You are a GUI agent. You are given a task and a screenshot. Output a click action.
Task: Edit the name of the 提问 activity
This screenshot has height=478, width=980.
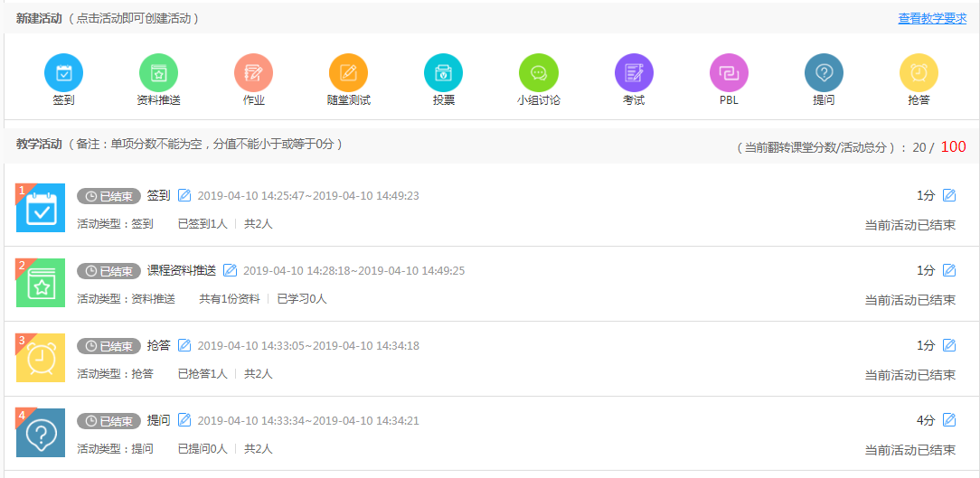click(184, 420)
